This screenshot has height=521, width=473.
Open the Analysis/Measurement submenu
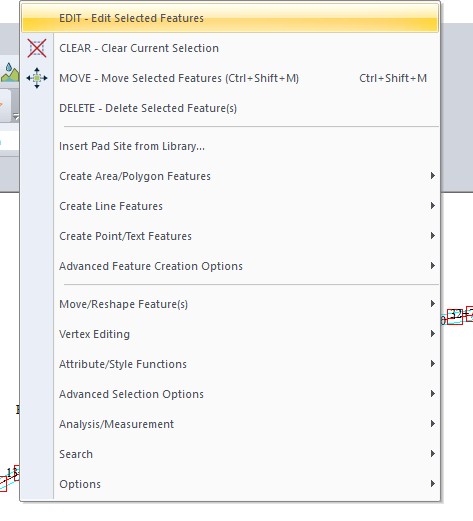click(x=230, y=424)
